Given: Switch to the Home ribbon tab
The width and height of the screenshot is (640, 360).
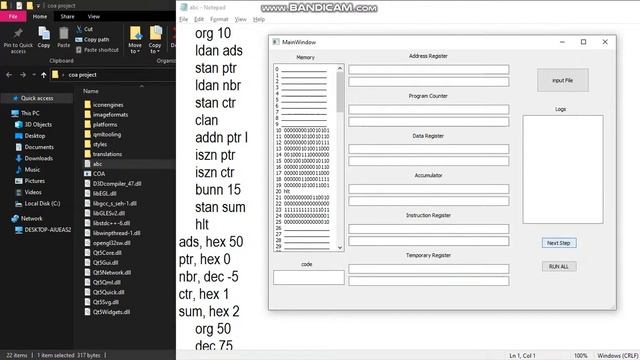Looking at the screenshot, I should tap(40, 16).
